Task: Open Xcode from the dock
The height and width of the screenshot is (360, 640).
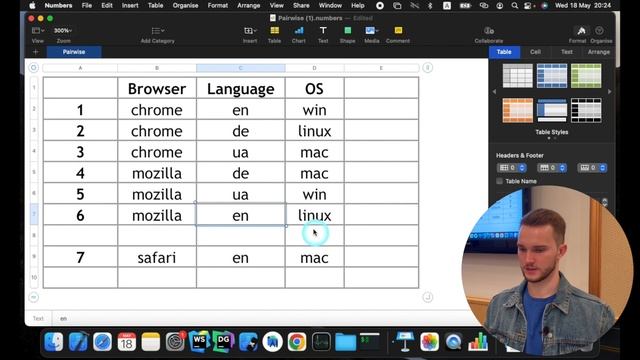Action: tap(78, 341)
